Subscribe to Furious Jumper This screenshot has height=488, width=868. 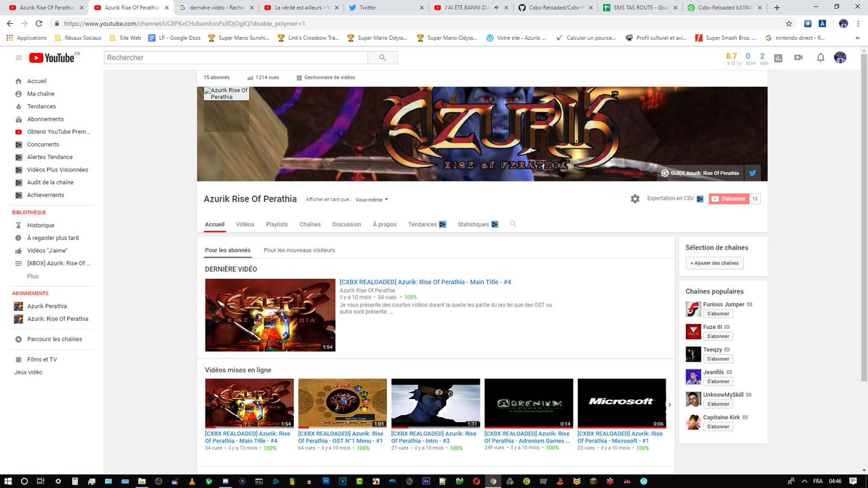[x=718, y=314]
